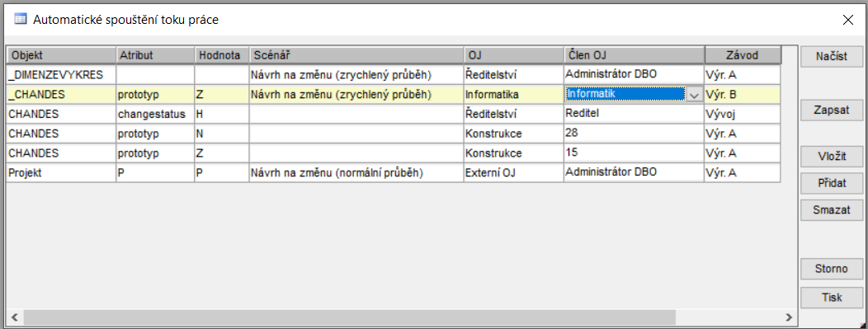This screenshot has width=868, height=329.
Task: Click the OJ column header
Action: click(x=514, y=56)
